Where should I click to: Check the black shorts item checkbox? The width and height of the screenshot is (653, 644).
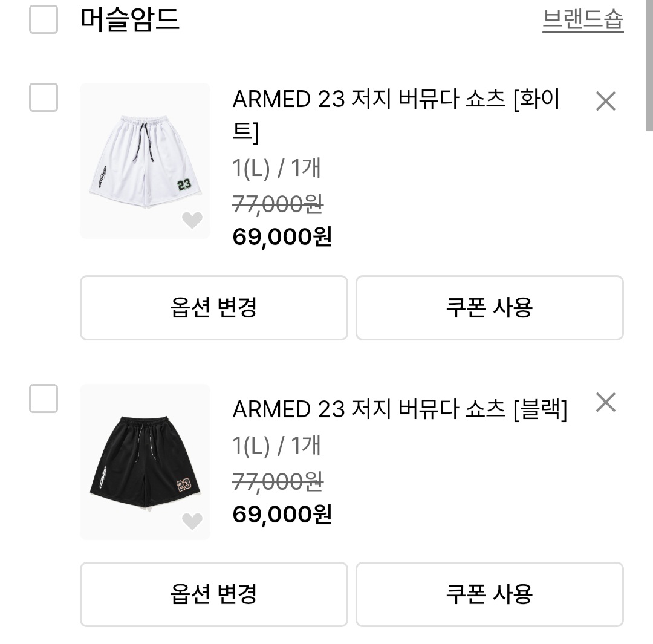tap(44, 398)
